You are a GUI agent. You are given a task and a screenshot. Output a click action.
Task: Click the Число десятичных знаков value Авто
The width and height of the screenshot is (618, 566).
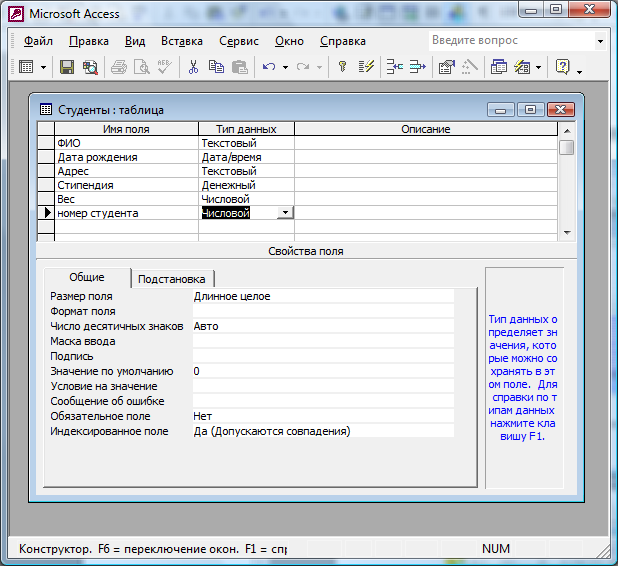coord(323,326)
